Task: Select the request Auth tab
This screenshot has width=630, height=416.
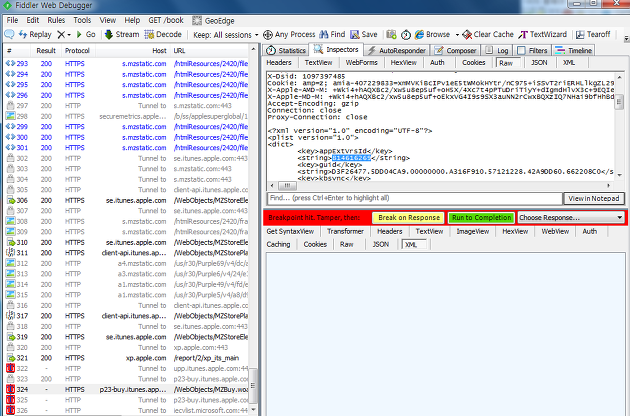Action: pos(437,63)
